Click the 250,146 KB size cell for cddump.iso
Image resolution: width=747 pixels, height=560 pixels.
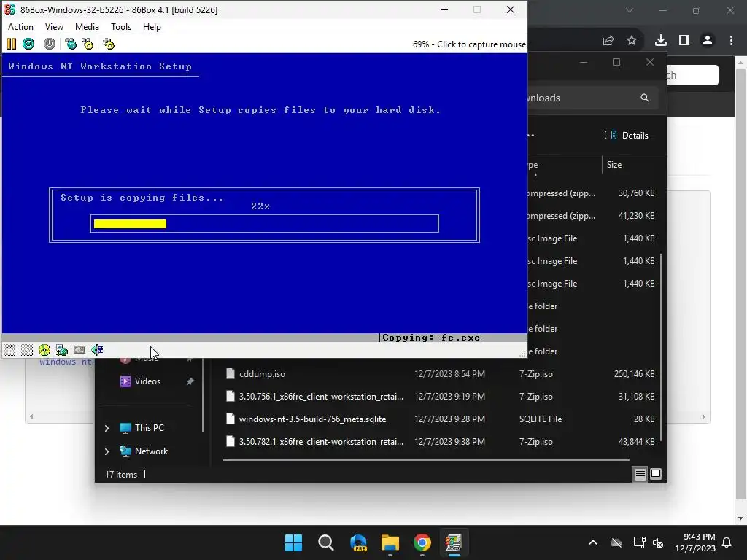tap(634, 374)
